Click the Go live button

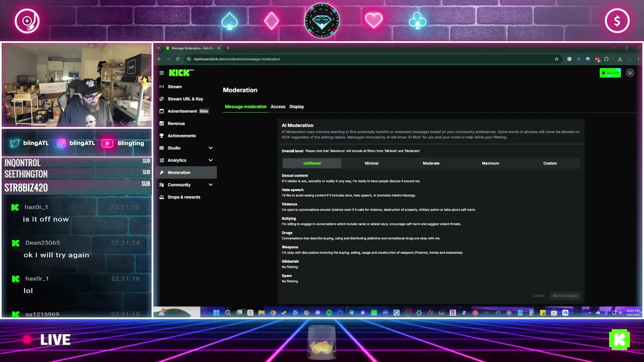pyautogui.click(x=610, y=73)
